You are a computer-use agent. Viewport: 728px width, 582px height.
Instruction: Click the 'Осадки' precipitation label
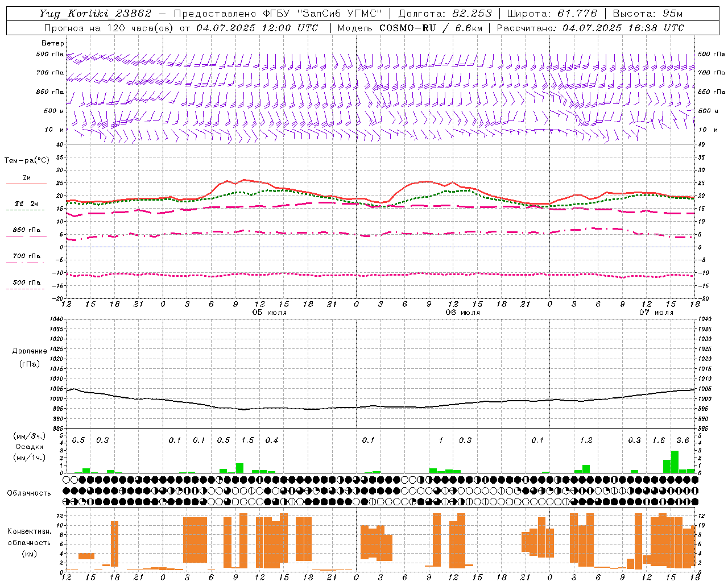[x=30, y=447]
